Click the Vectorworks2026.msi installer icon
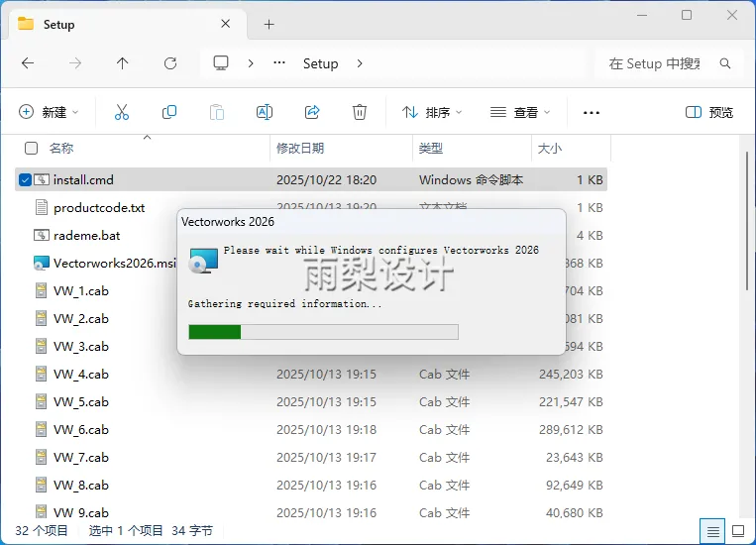Screen dimensions: 756x545 pos(42,264)
